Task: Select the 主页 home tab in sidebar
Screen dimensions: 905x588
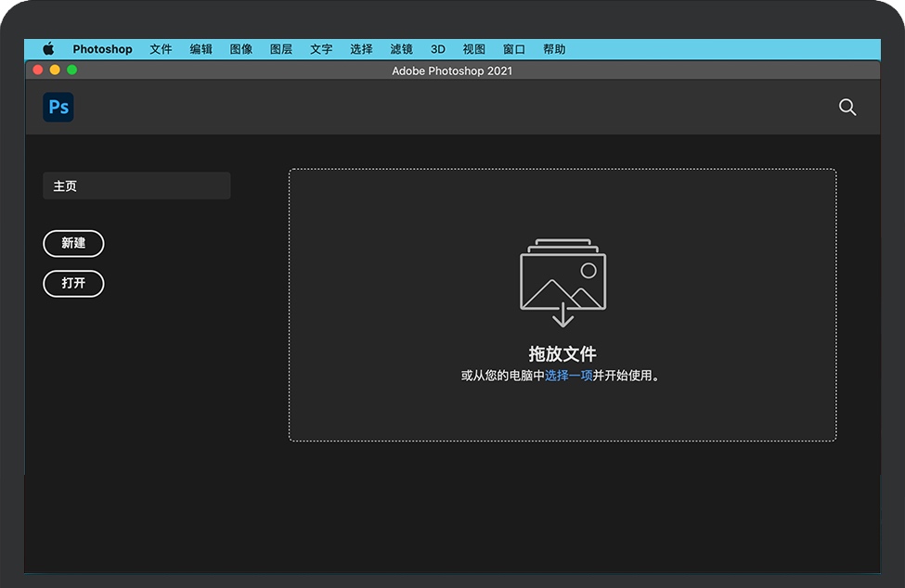Action: tap(136, 185)
